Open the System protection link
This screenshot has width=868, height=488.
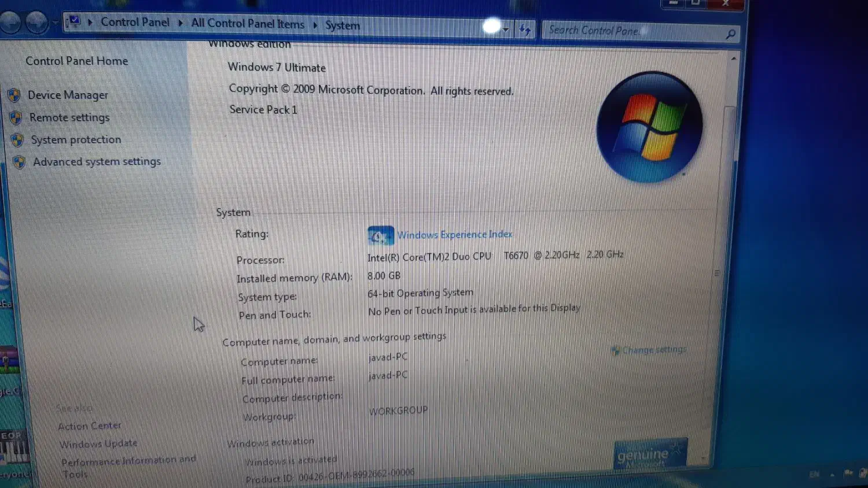tap(76, 140)
